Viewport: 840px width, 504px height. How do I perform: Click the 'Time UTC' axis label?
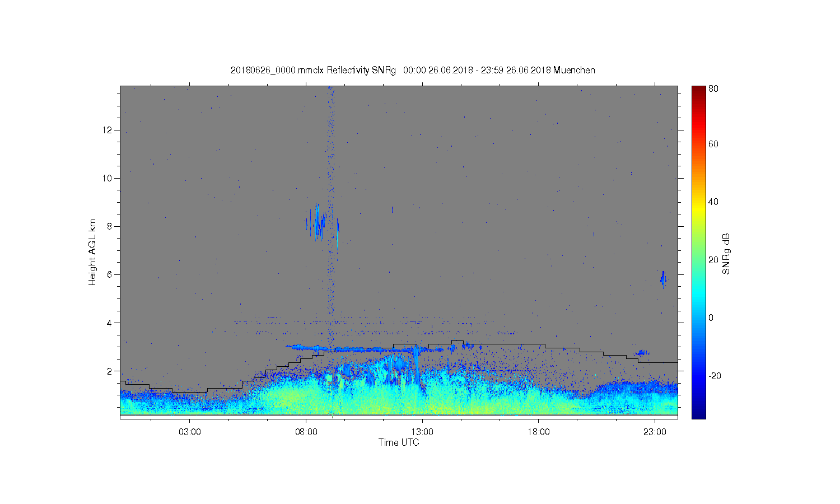click(399, 442)
